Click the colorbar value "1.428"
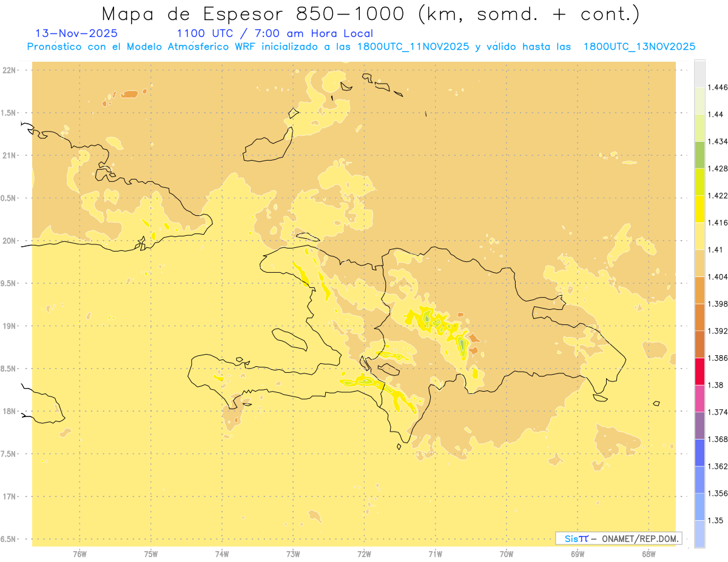Screen dimensions: 728x562 [x=718, y=169]
